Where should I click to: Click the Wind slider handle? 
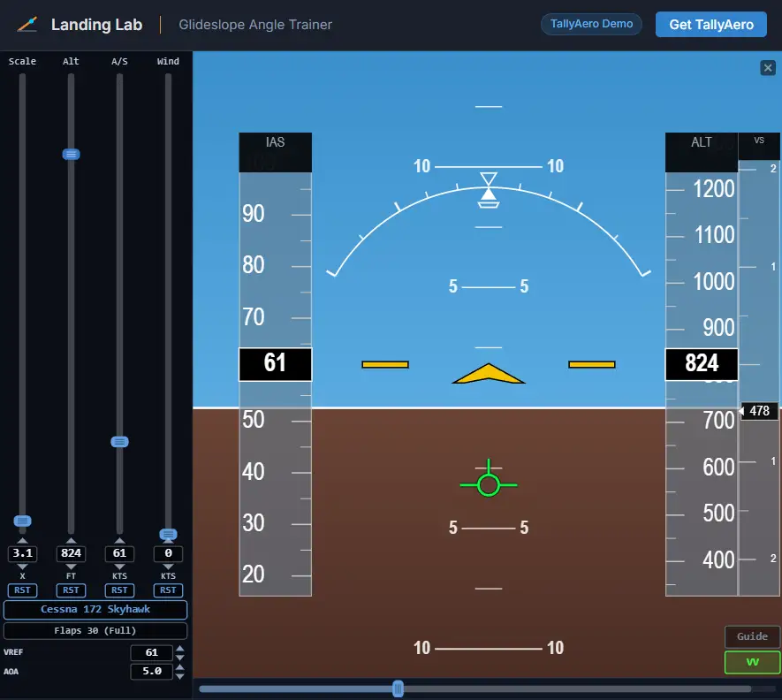(168, 535)
